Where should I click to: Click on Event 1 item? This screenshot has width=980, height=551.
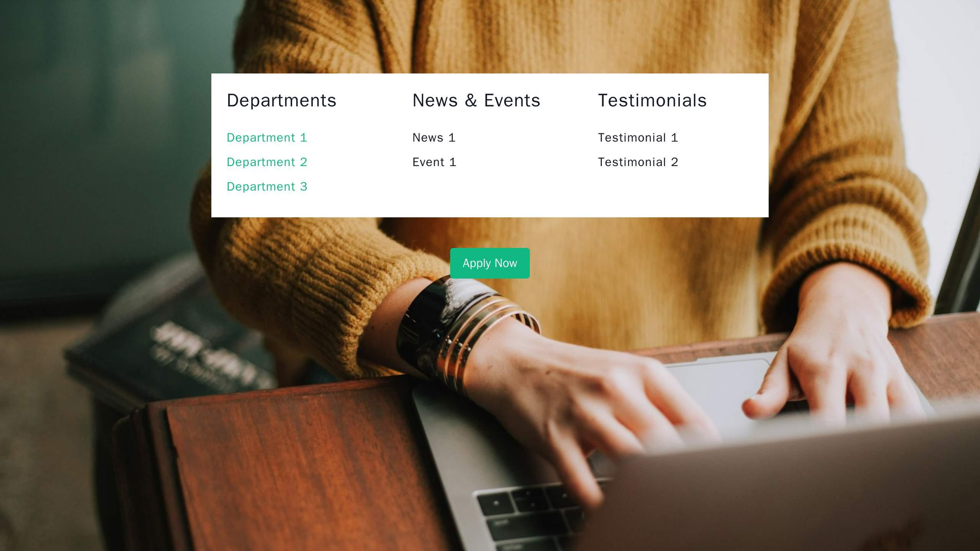pyautogui.click(x=435, y=162)
